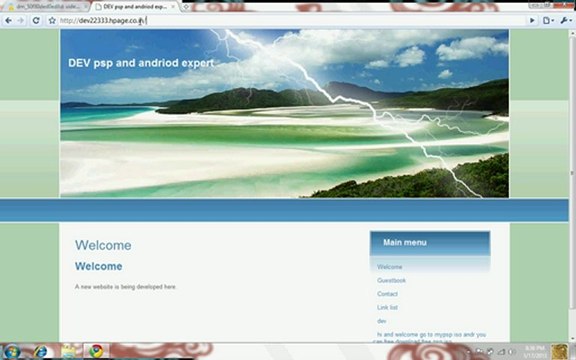
Task: Click the large light 'Welcome' page heading
Action: [103, 245]
